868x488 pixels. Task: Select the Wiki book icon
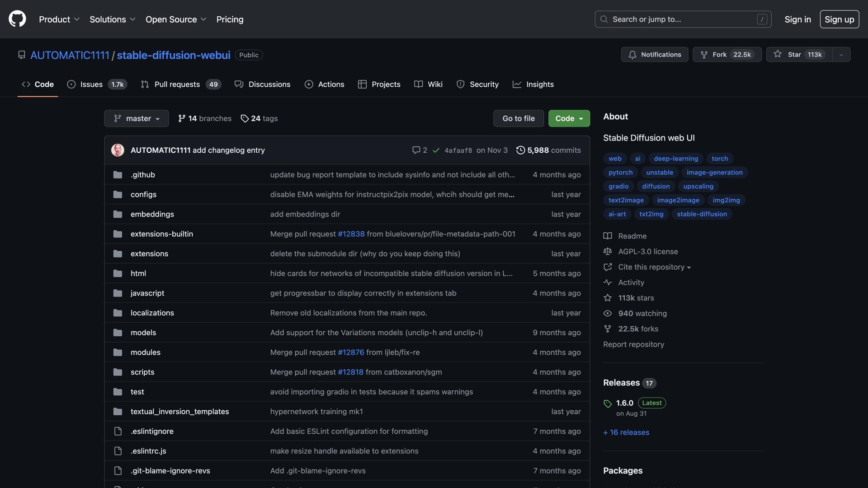click(418, 84)
